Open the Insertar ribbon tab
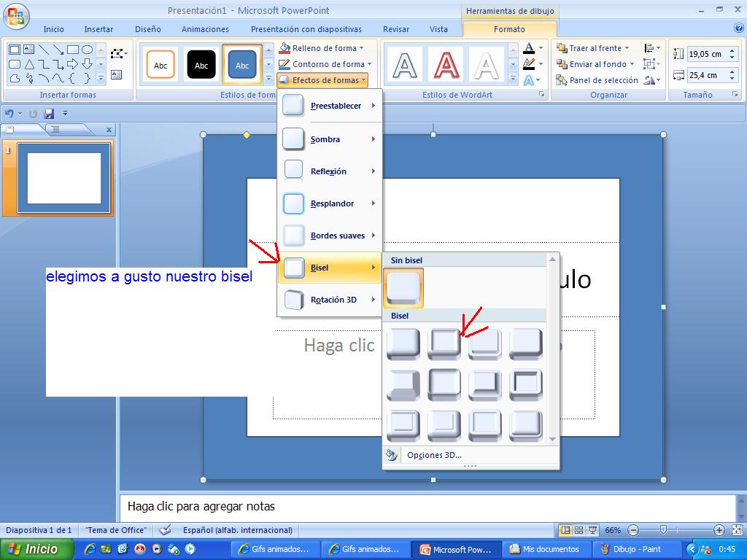This screenshot has height=560, width=747. click(98, 29)
